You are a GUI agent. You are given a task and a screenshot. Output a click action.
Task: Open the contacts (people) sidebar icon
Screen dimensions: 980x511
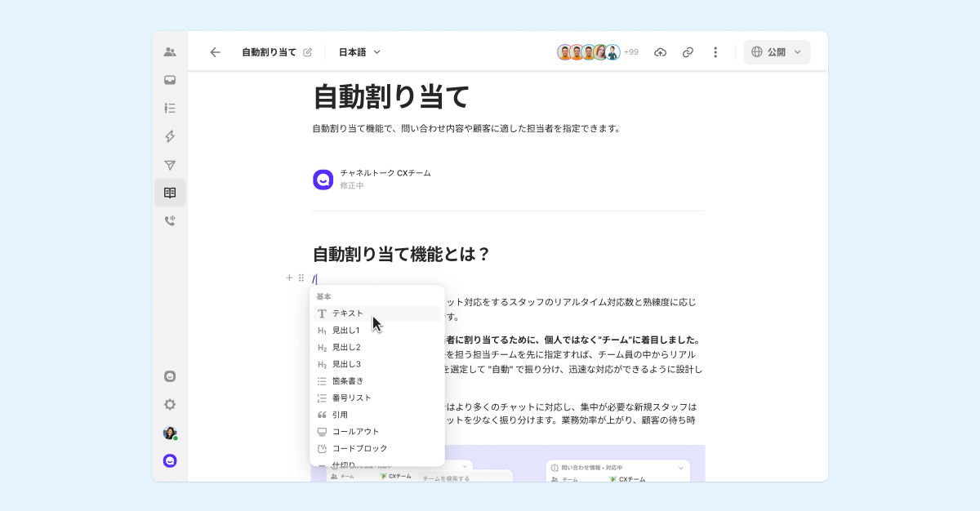tap(170, 52)
